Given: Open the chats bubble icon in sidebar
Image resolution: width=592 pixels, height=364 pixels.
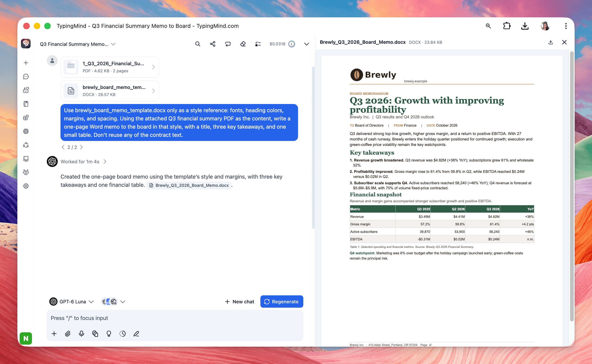Looking at the screenshot, I should (26, 77).
